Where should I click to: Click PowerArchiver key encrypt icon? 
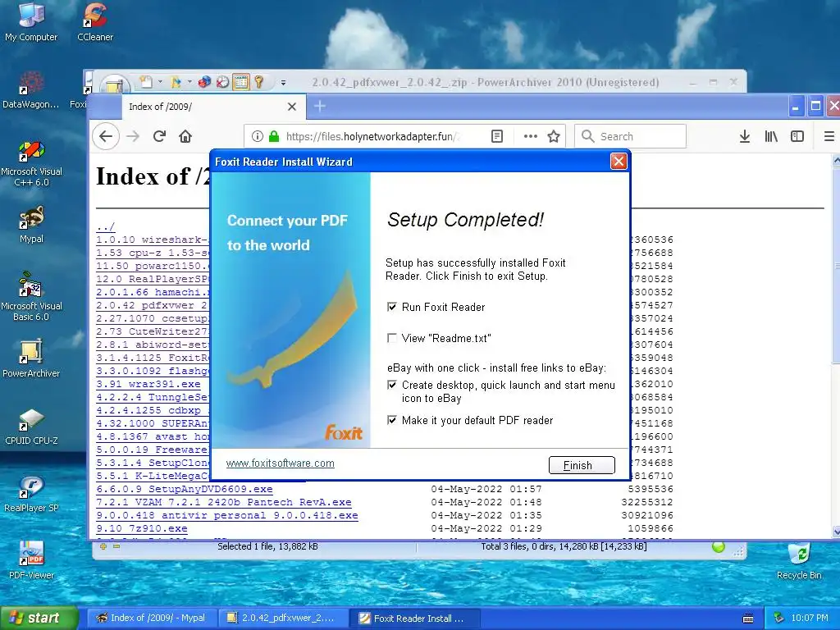point(258,82)
